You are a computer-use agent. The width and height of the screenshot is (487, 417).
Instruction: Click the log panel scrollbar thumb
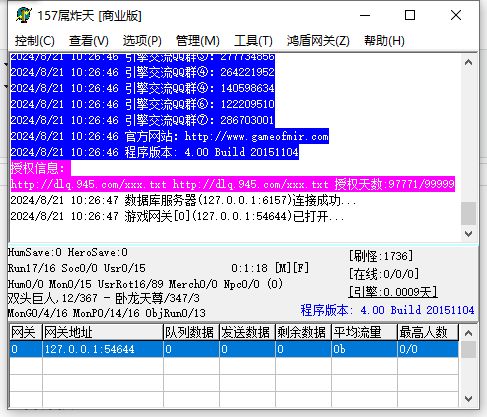468,214
